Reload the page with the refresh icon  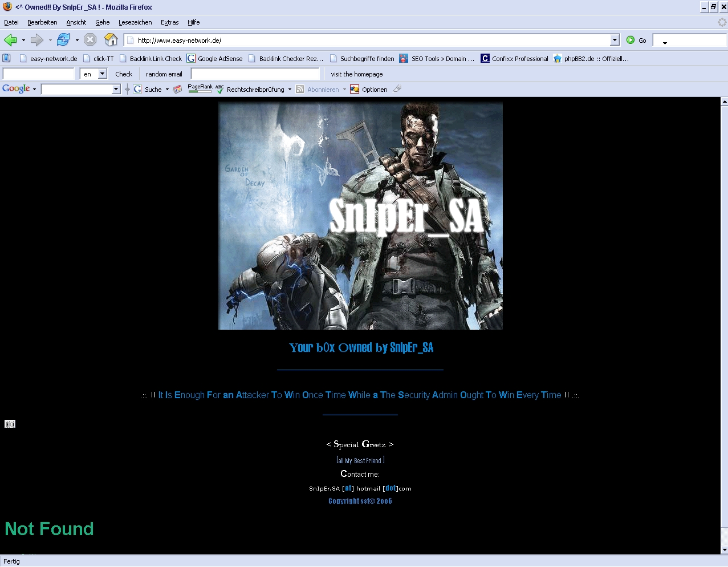pyautogui.click(x=63, y=40)
